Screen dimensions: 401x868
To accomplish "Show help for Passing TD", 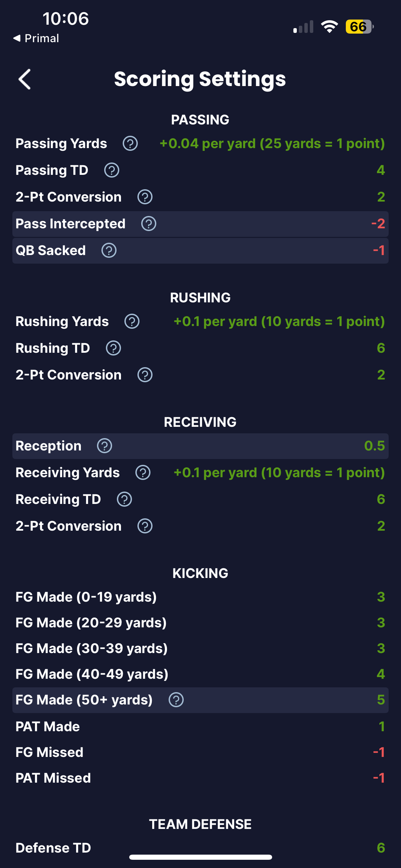I will pyautogui.click(x=112, y=170).
